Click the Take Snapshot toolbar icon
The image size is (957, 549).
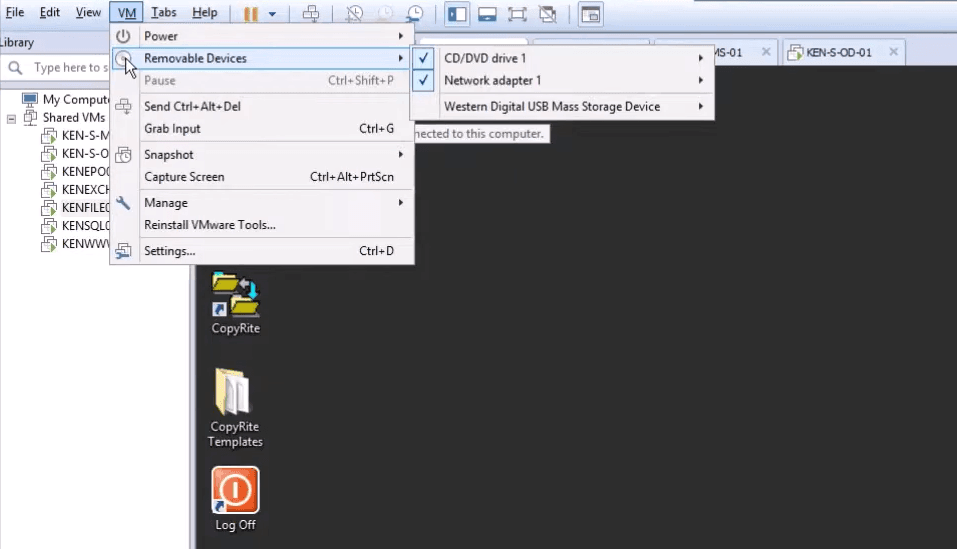click(355, 14)
